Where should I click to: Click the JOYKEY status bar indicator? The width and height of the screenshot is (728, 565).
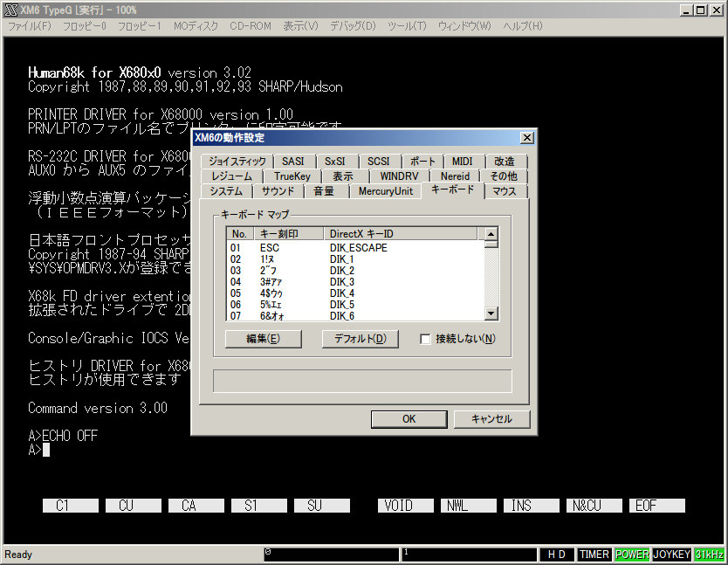click(x=672, y=555)
